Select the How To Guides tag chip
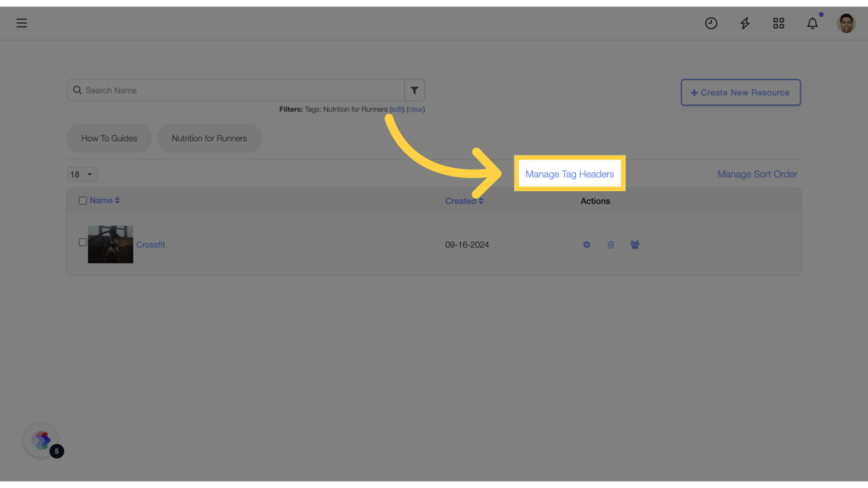Image resolution: width=868 pixels, height=488 pixels. (109, 138)
